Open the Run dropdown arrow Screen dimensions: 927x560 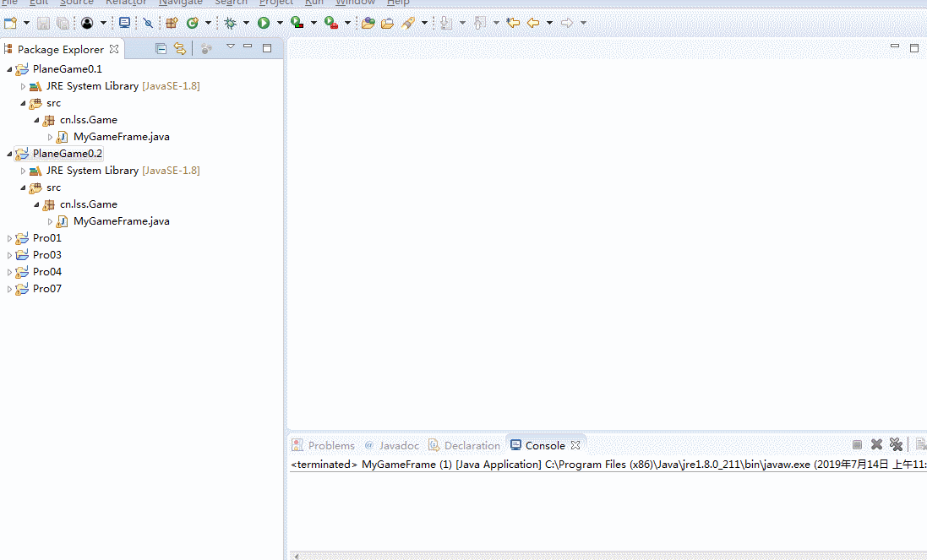280,23
